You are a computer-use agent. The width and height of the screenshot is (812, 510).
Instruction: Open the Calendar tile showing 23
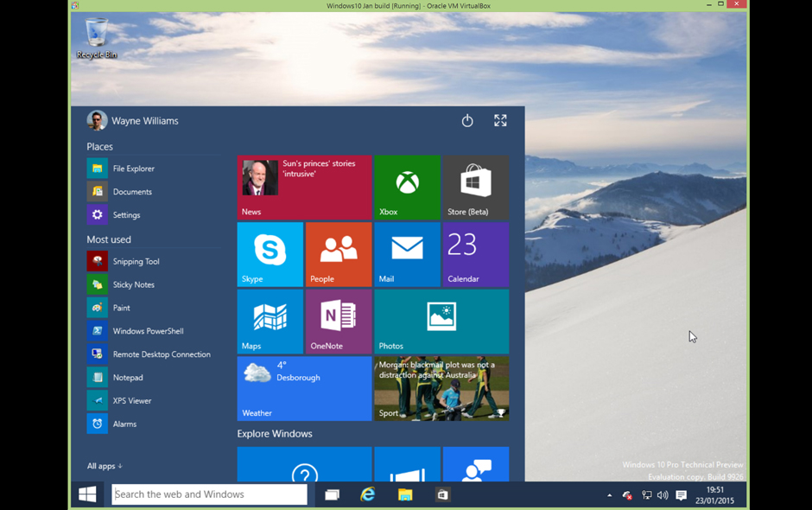(475, 254)
